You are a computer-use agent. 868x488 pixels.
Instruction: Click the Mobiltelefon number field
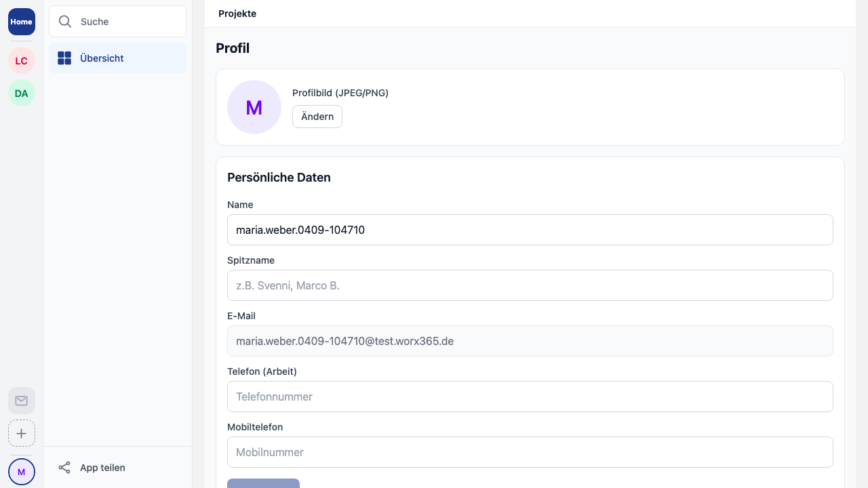tap(530, 452)
